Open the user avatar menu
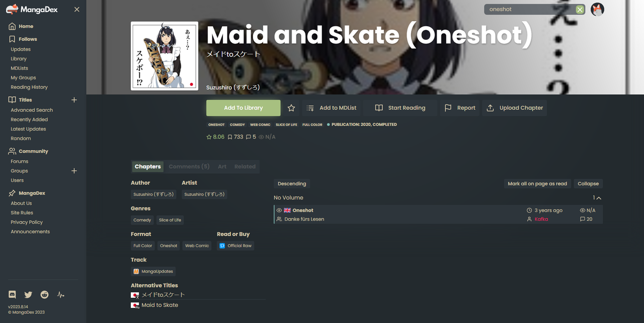 click(597, 9)
